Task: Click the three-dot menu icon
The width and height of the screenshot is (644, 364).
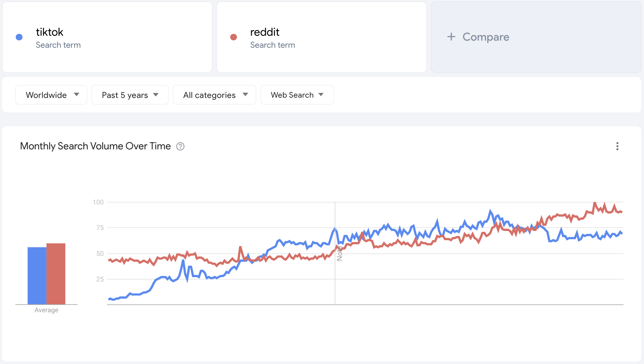Action: tap(617, 146)
